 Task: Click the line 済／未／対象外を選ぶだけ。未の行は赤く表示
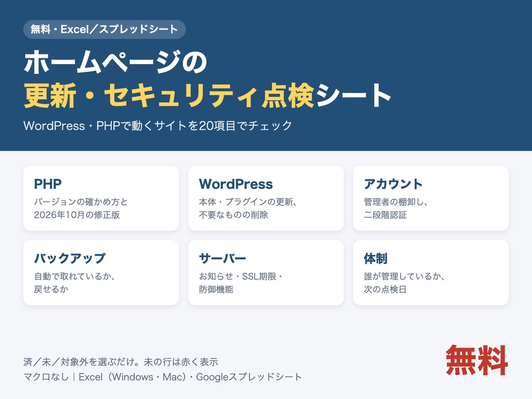tap(121, 362)
